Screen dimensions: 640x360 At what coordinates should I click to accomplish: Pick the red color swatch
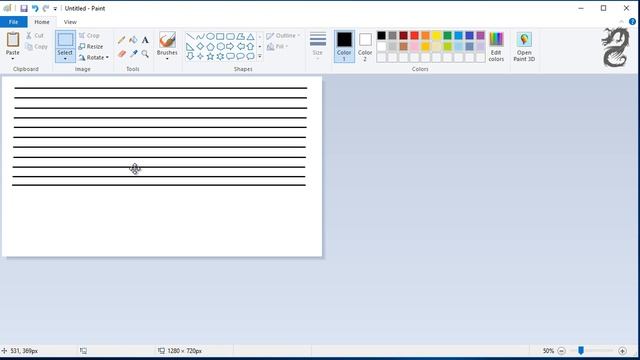[x=414, y=36]
